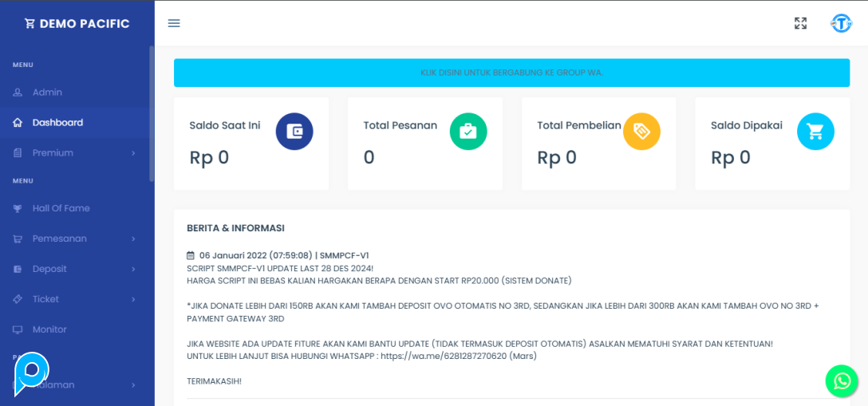Click the yellow Total Pembelian tag icon
868x406 pixels.
pyautogui.click(x=641, y=132)
